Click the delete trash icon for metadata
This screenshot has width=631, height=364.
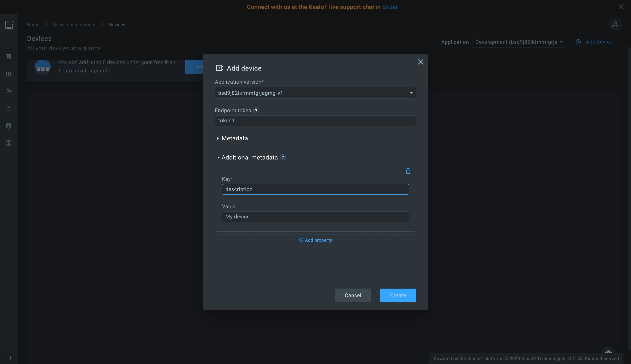408,171
